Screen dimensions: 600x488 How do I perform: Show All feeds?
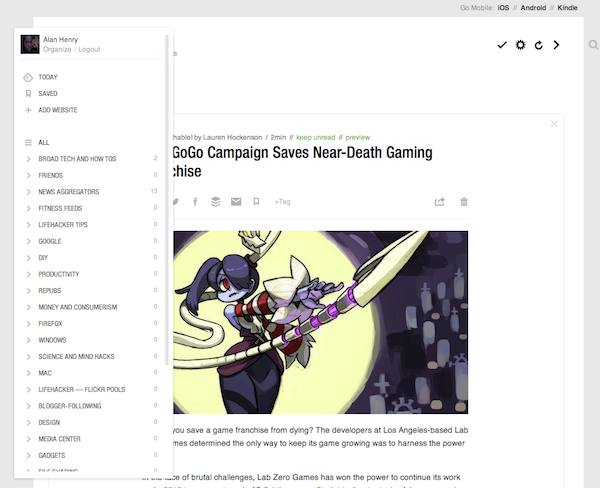point(44,143)
